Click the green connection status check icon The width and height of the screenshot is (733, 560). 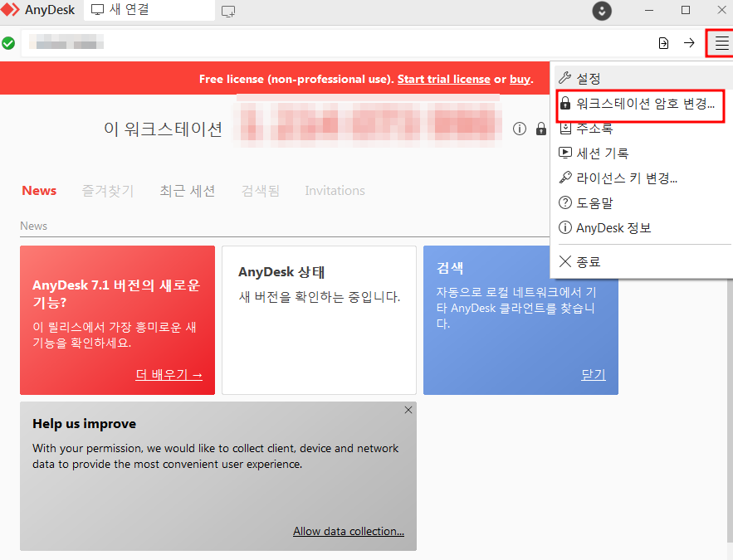point(8,43)
